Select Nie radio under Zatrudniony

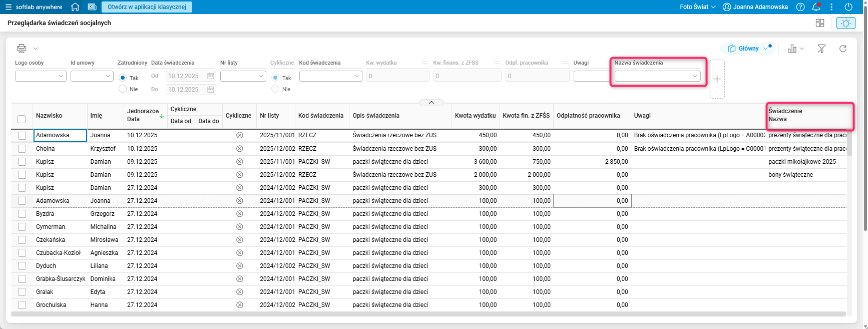point(123,89)
